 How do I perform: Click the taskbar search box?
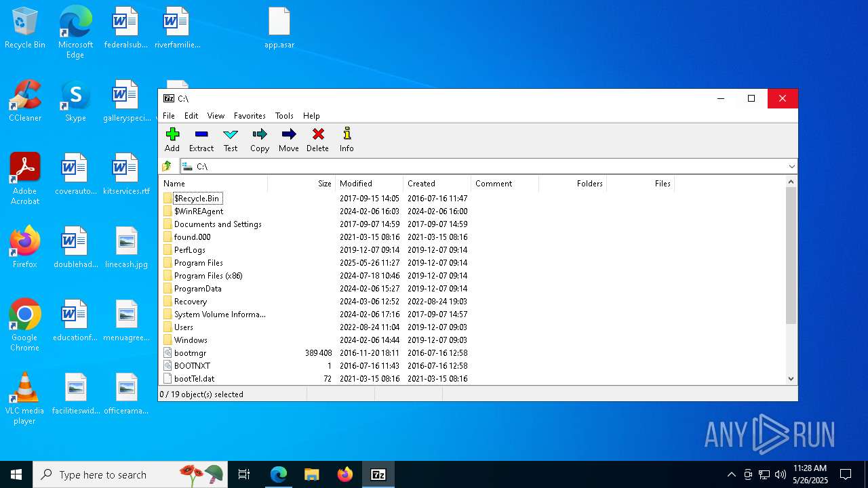tap(132, 474)
